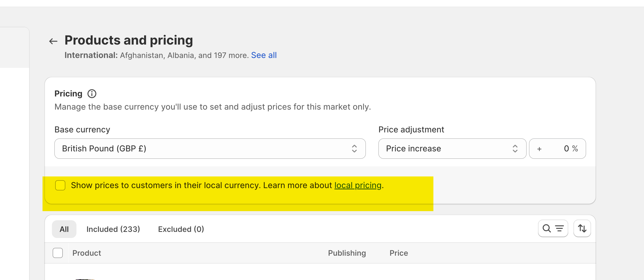The width and height of the screenshot is (644, 280).
Task: Click the filter lines icon
Action: click(559, 229)
